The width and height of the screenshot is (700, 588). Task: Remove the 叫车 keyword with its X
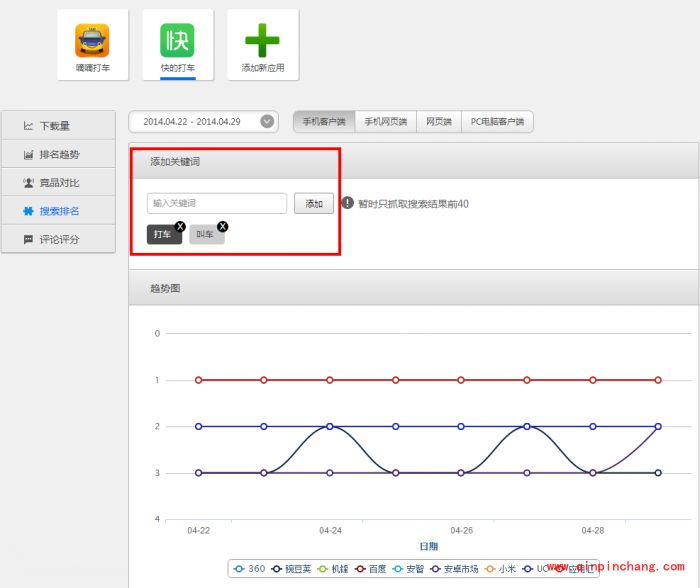222,226
